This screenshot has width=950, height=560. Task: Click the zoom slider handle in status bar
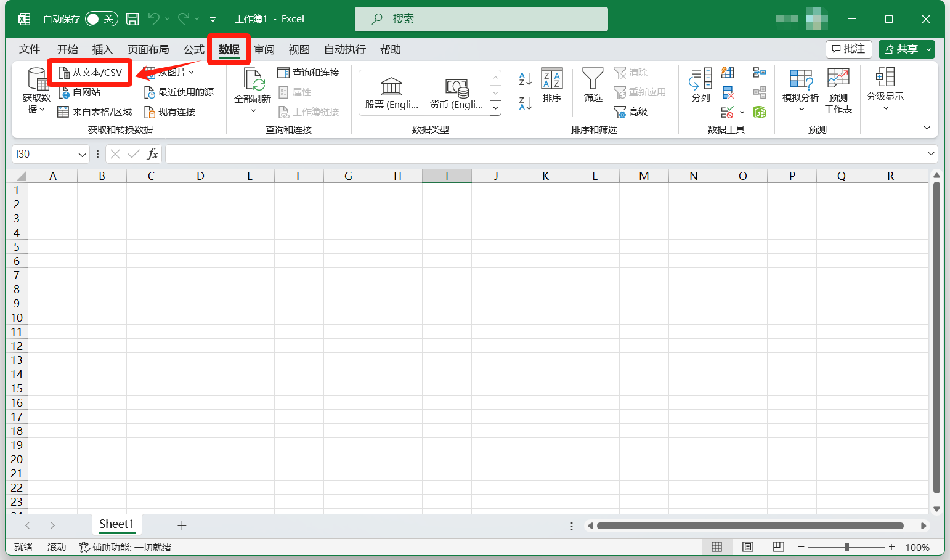(x=847, y=547)
